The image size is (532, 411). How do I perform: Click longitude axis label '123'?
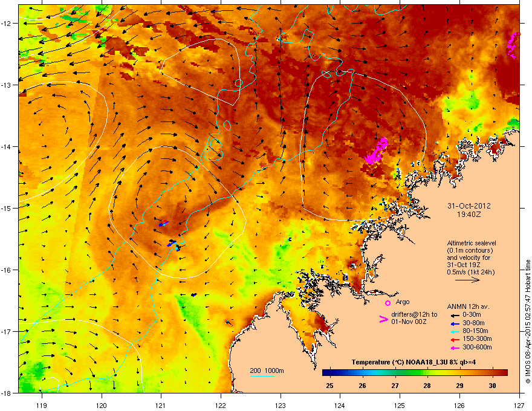click(281, 405)
